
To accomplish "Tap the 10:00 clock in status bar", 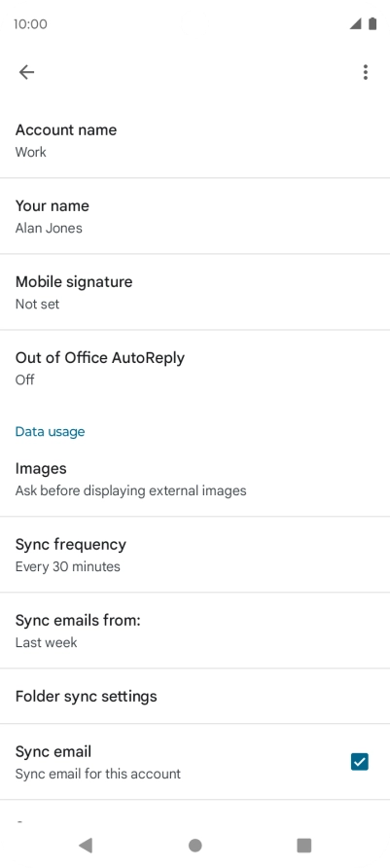I will click(30, 23).
